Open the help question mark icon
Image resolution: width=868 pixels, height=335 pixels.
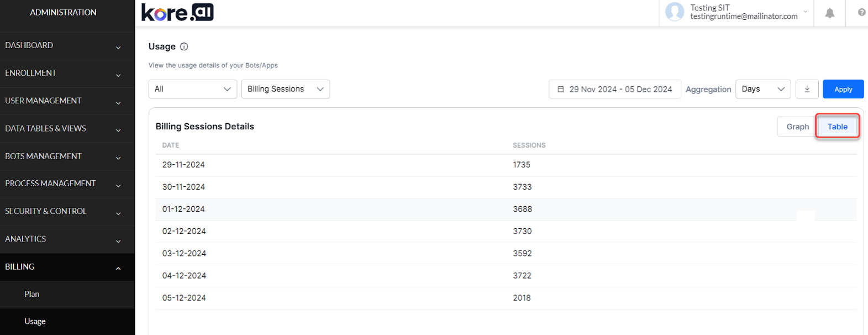pyautogui.click(x=861, y=13)
